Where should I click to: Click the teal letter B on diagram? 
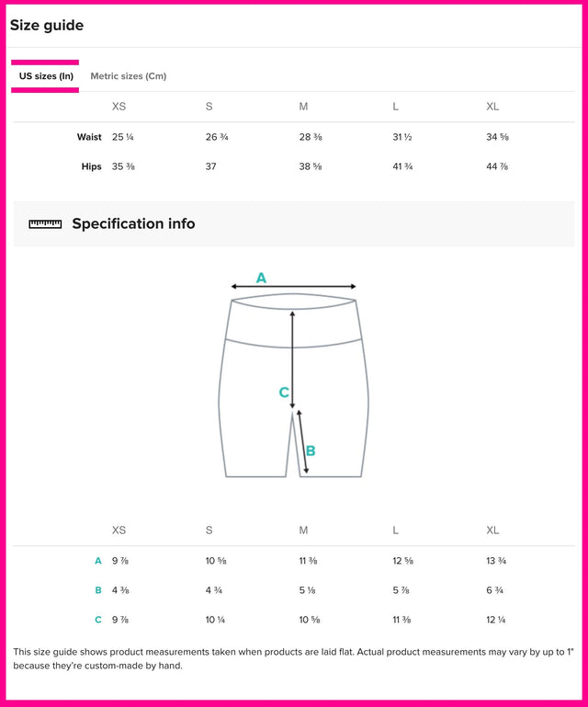click(x=311, y=450)
